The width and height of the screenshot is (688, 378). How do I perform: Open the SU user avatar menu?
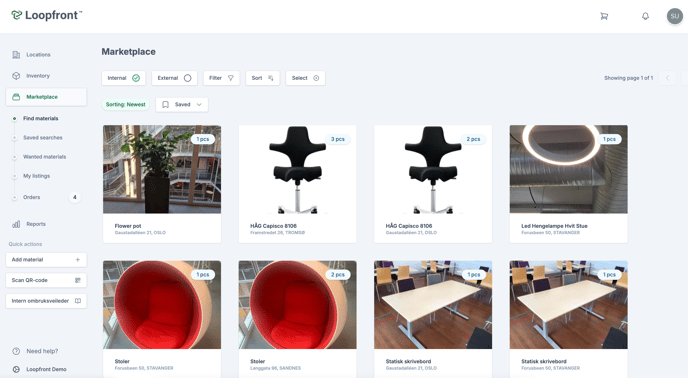click(674, 16)
